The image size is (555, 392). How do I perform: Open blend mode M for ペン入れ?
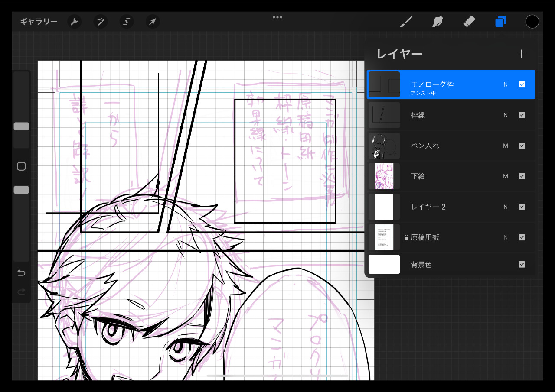click(506, 146)
